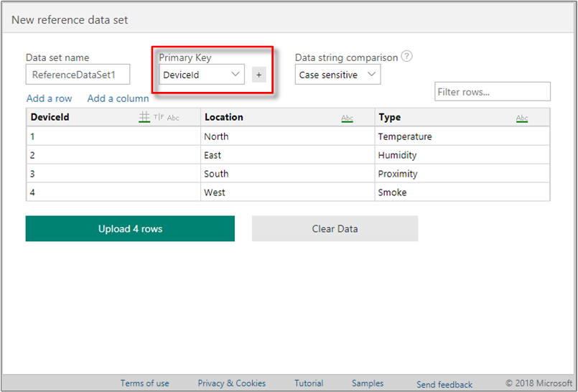This screenshot has width=578, height=392.
Task: Click the Send feedback link
Action: tap(444, 384)
